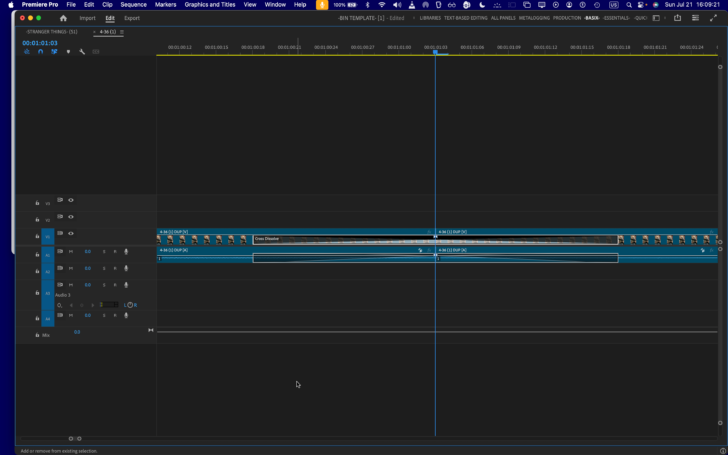Hide the V3 track output eye
The width and height of the screenshot is (728, 455).
71,200
